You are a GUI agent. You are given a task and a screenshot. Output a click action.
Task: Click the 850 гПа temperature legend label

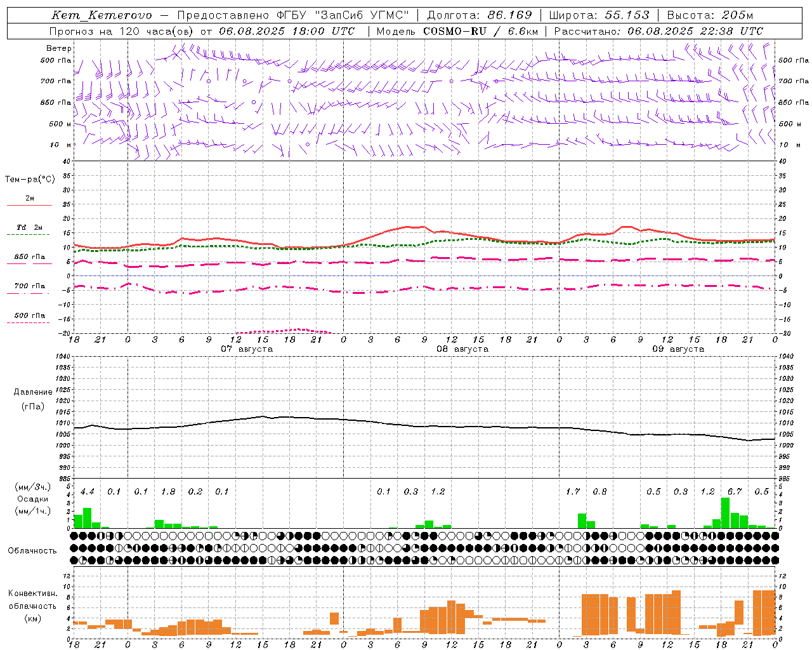(x=29, y=257)
